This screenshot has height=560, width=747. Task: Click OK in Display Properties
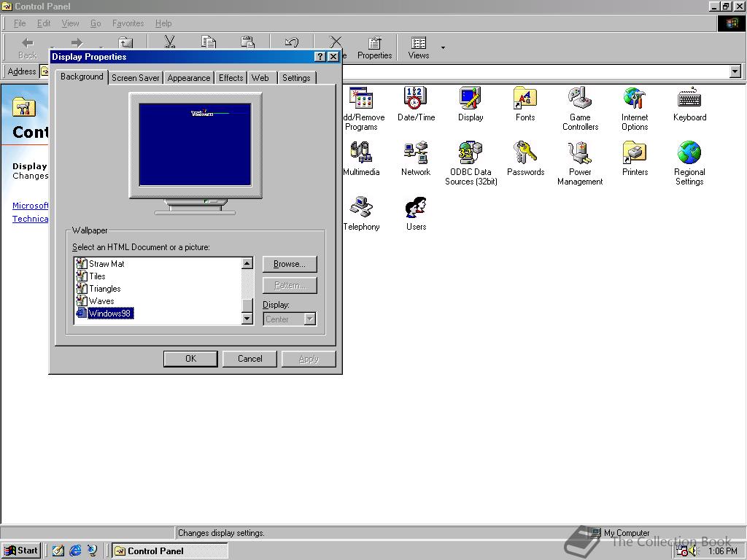tap(190, 359)
